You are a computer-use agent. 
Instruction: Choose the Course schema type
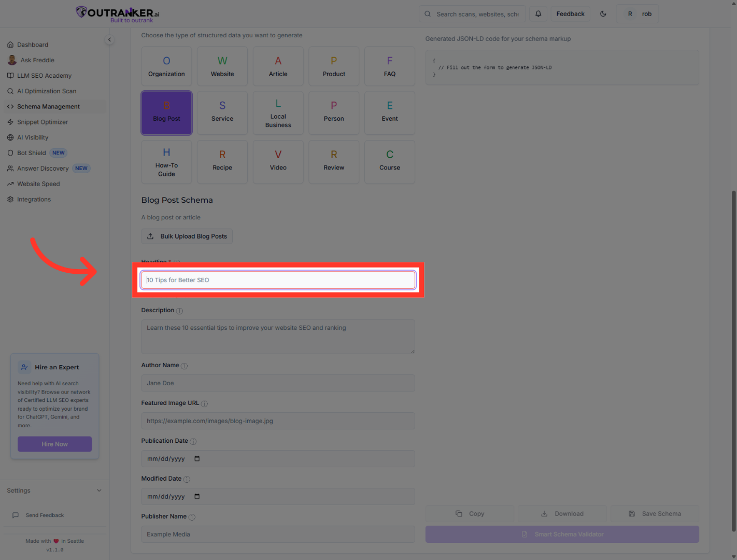390,162
